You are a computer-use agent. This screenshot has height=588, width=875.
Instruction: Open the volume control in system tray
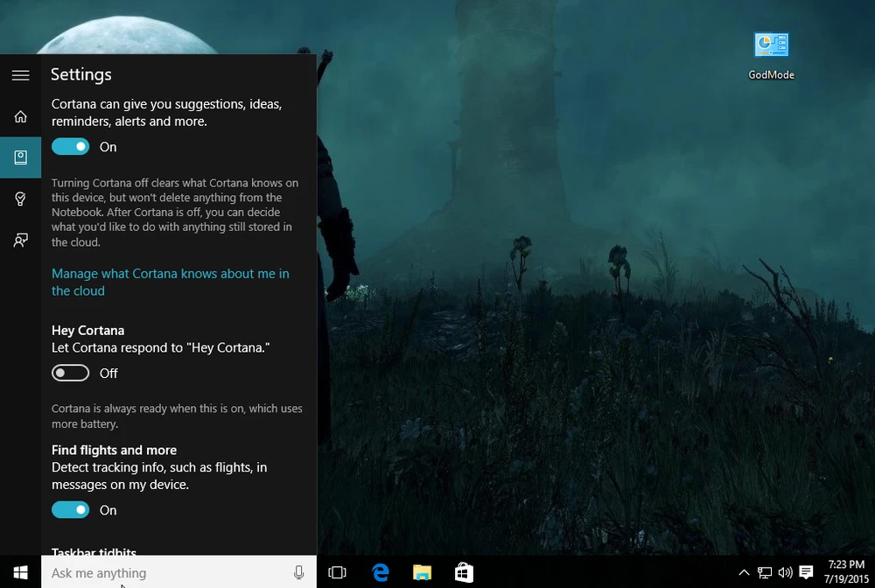785,573
